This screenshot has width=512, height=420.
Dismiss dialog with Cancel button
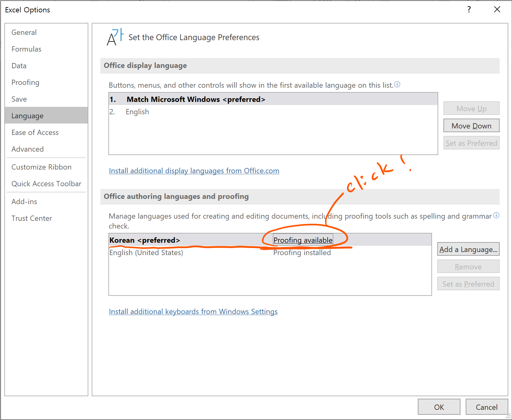point(487,407)
